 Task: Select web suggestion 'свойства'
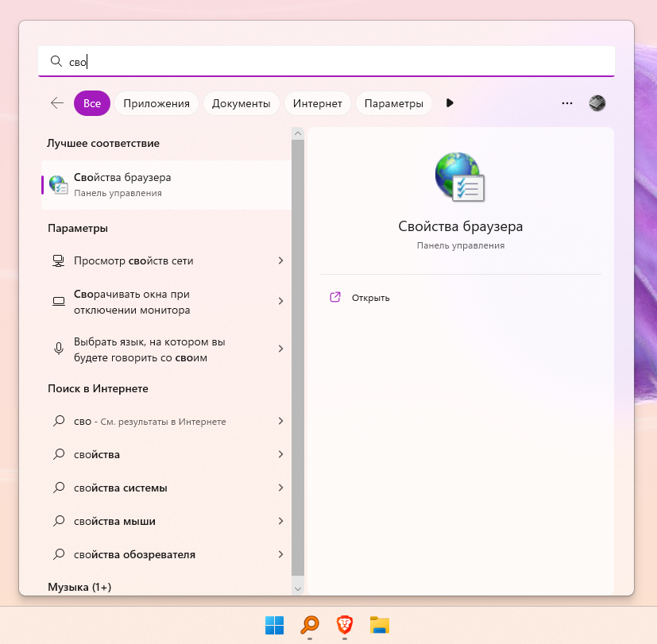coord(166,454)
